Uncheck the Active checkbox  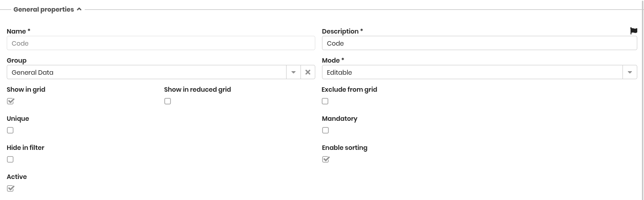click(x=10, y=188)
